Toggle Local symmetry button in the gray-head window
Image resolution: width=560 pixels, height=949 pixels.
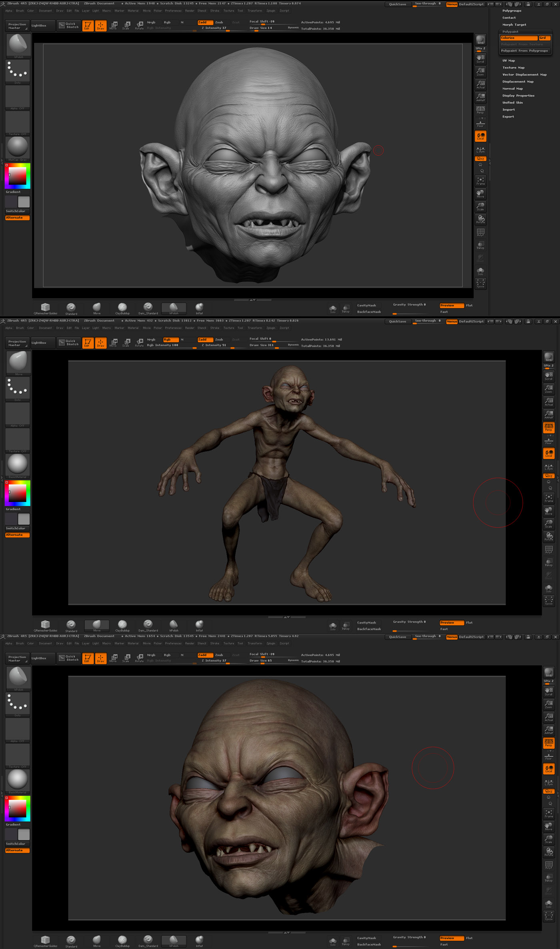(x=480, y=136)
